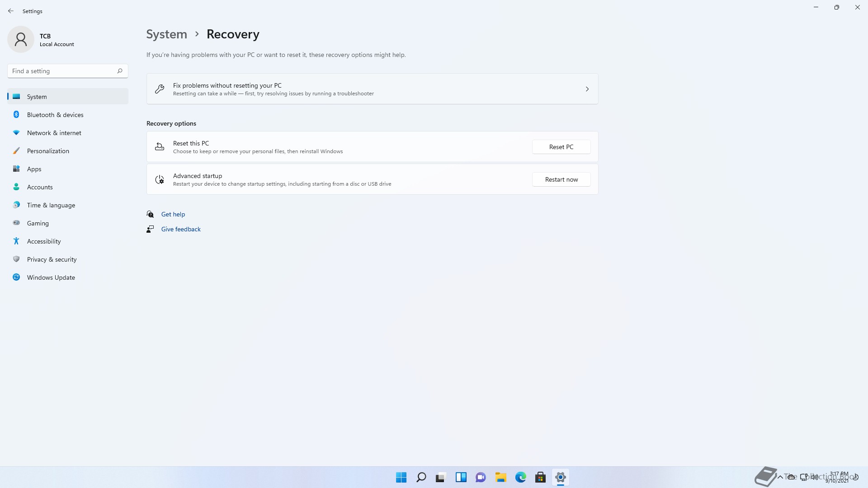Open Teams Chat on taskbar

(481, 477)
